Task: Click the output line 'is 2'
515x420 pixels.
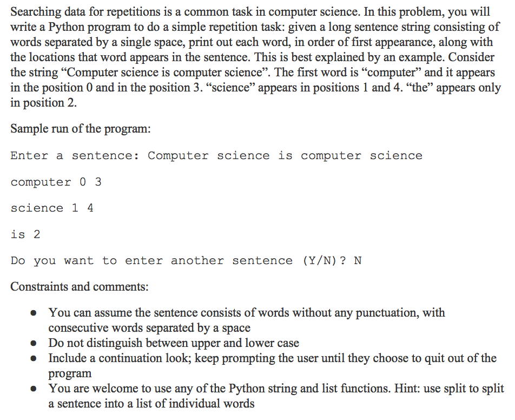Action: [x=25, y=234]
